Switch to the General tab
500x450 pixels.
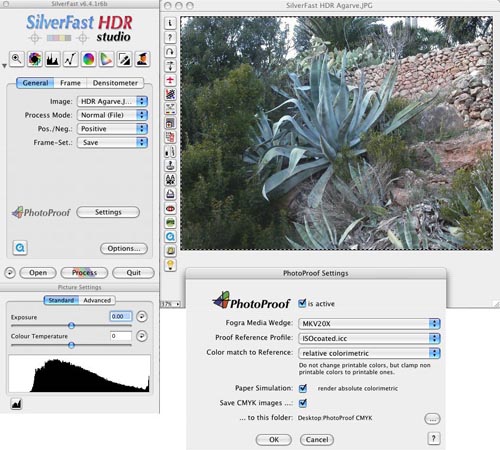coord(35,83)
